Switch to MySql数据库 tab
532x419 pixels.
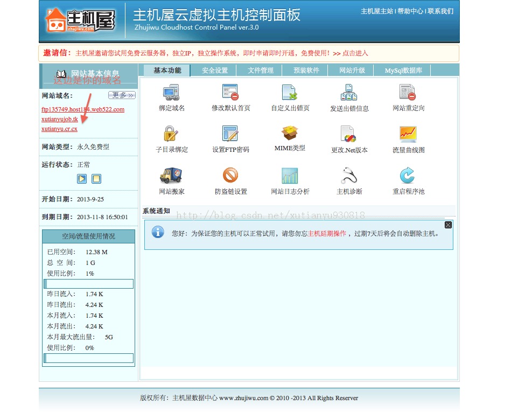[x=403, y=70]
